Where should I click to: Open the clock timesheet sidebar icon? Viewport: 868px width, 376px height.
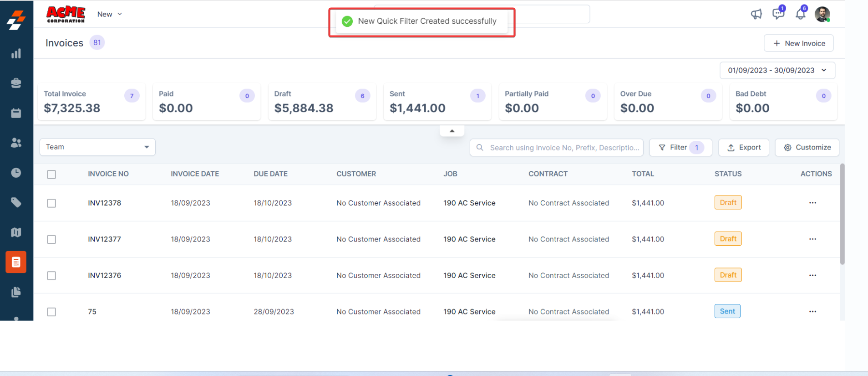16,173
